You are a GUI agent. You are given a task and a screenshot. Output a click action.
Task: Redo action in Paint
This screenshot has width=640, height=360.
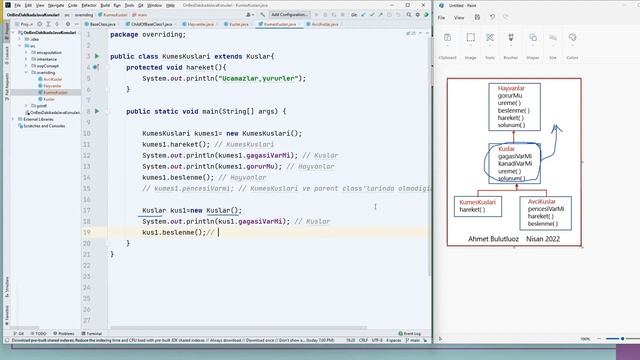tap(506, 17)
